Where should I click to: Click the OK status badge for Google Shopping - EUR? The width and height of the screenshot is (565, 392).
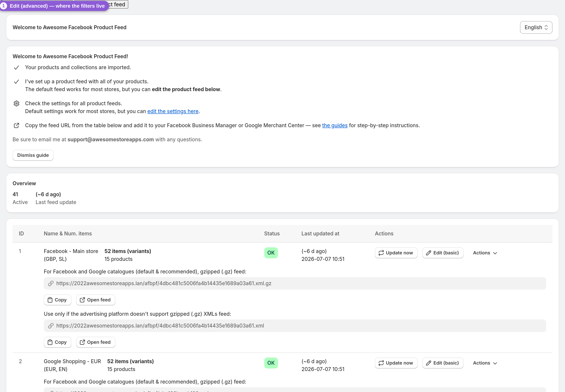pyautogui.click(x=271, y=363)
